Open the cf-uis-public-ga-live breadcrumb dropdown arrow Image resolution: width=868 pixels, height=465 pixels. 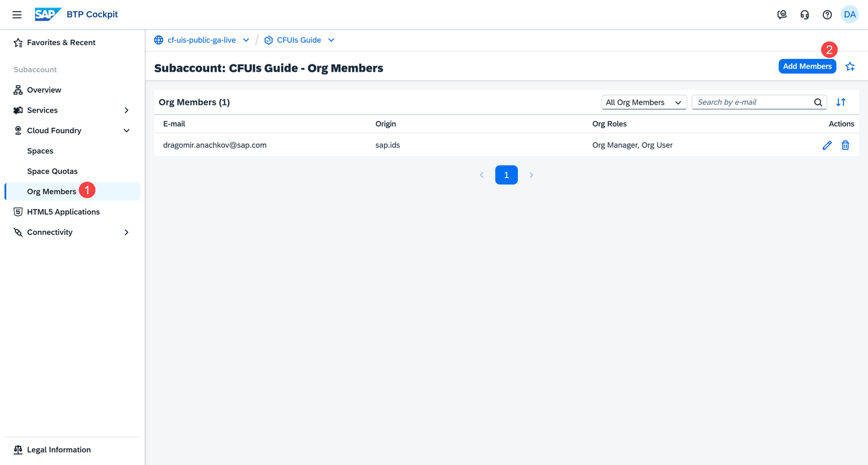(246, 40)
